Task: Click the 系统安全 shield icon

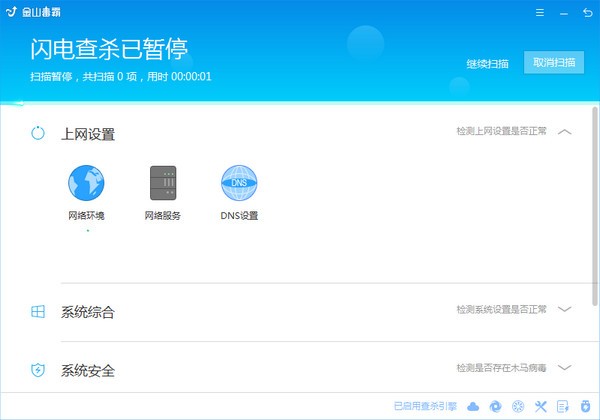Action: [38, 370]
